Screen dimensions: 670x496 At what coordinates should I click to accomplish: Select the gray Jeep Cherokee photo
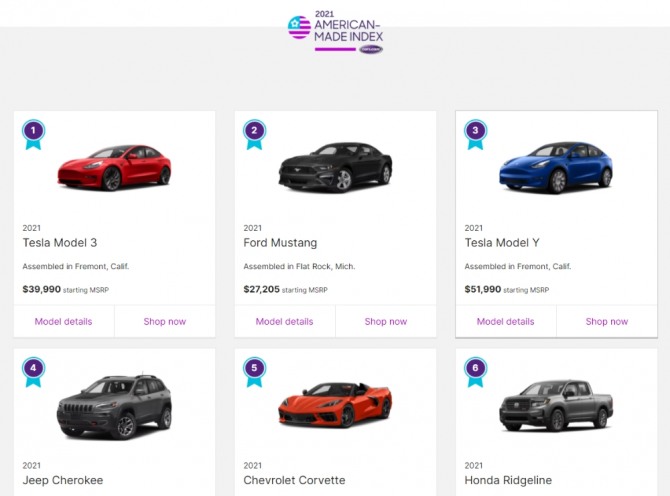114,406
